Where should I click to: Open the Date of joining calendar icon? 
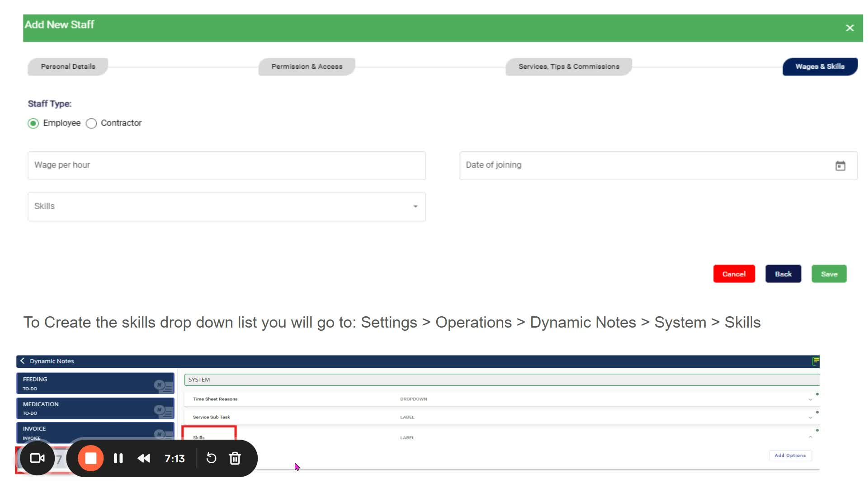coord(840,166)
